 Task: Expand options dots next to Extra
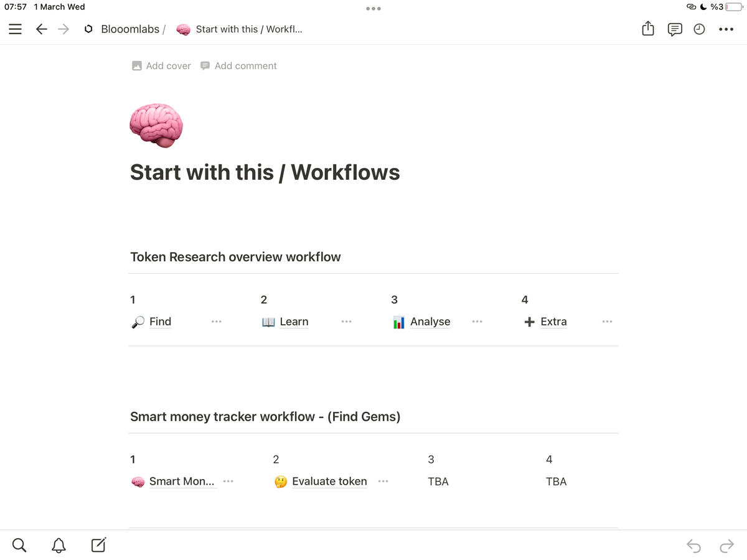607,322
